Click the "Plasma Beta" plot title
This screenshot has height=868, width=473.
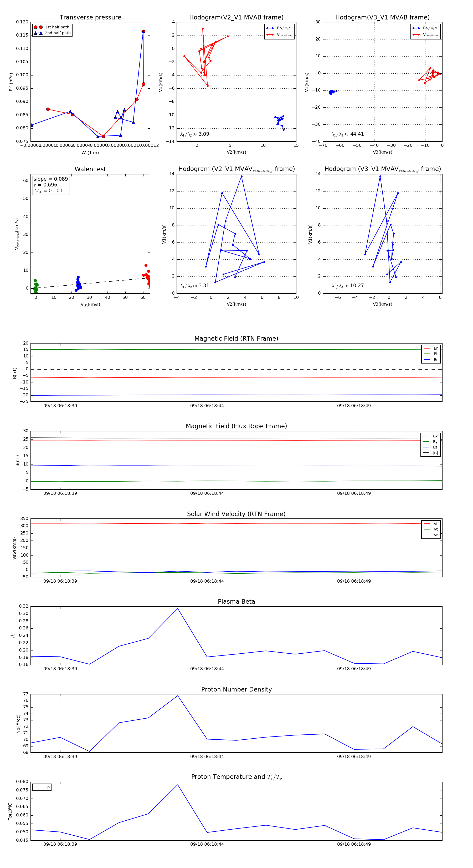pyautogui.click(x=236, y=602)
